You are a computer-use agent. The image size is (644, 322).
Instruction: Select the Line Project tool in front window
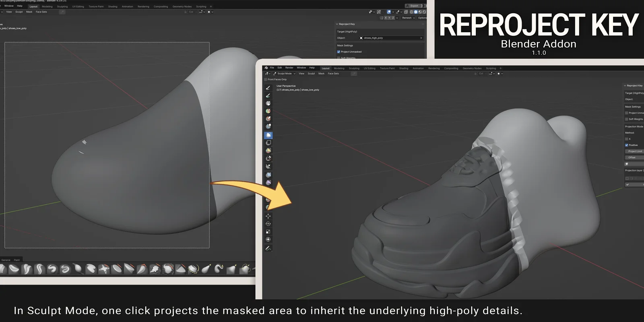click(x=268, y=166)
